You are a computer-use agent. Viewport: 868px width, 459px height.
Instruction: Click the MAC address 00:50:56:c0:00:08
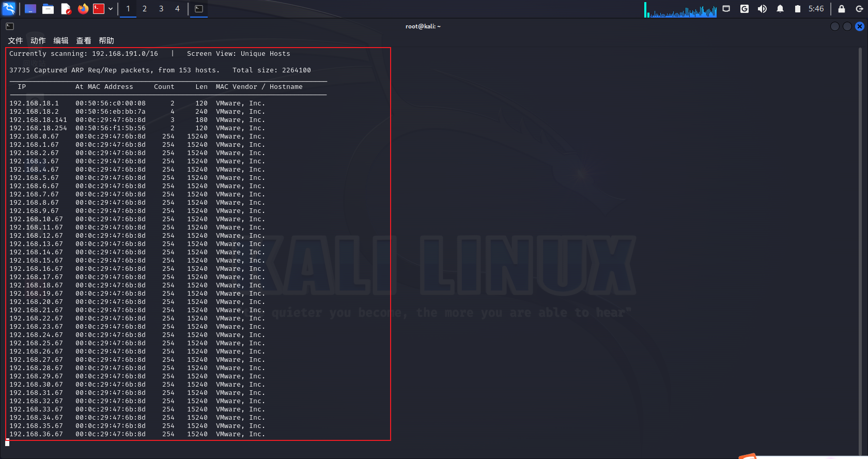pos(111,103)
